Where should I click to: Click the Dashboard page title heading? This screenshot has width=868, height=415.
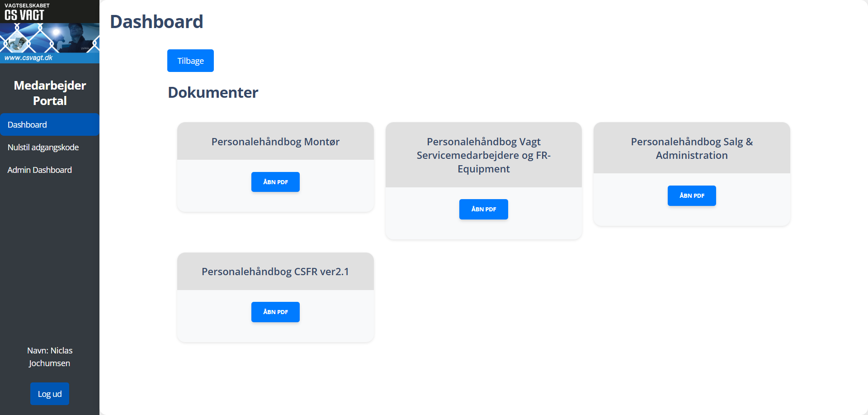156,22
